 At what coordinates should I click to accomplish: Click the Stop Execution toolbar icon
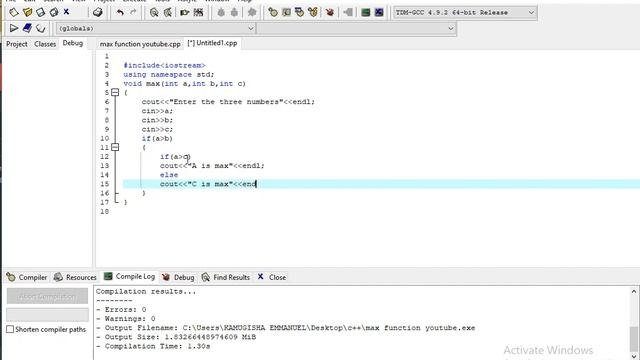tap(348, 13)
